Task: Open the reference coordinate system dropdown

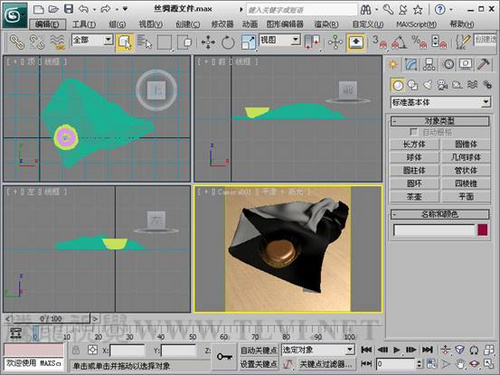Action: (x=279, y=40)
